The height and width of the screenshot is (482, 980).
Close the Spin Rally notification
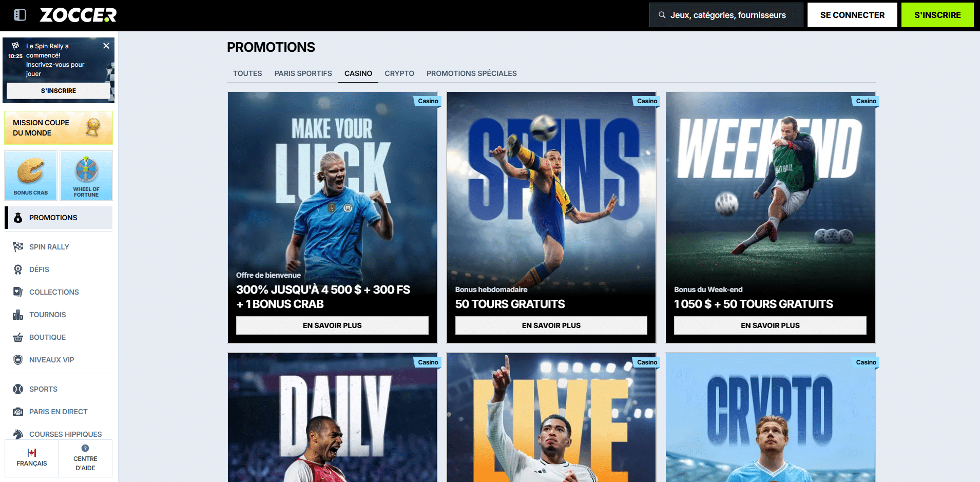tap(106, 46)
